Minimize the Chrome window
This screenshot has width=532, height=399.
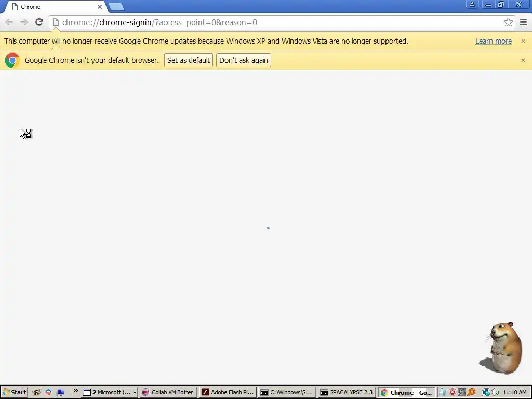click(488, 5)
